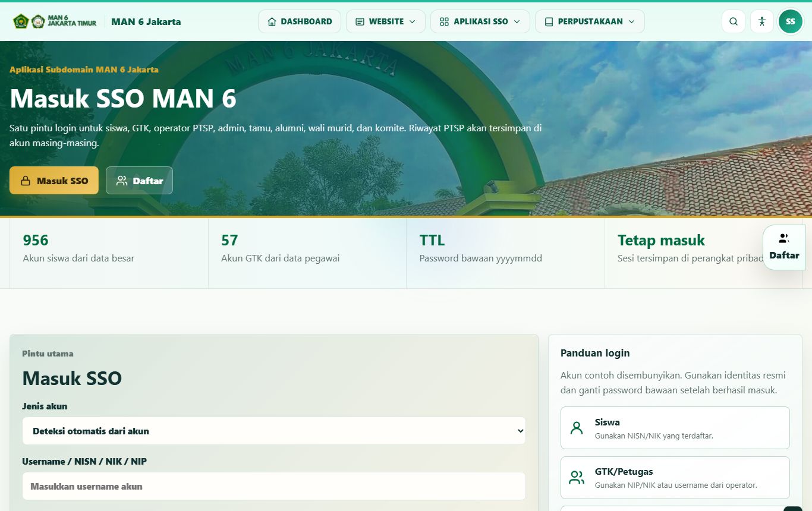
Task: Click the Tetap masuk stat heading
Action: coord(661,240)
